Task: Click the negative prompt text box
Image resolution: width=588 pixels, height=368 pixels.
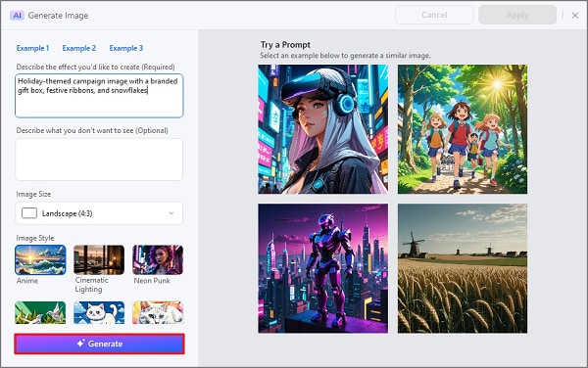Action: (x=99, y=160)
